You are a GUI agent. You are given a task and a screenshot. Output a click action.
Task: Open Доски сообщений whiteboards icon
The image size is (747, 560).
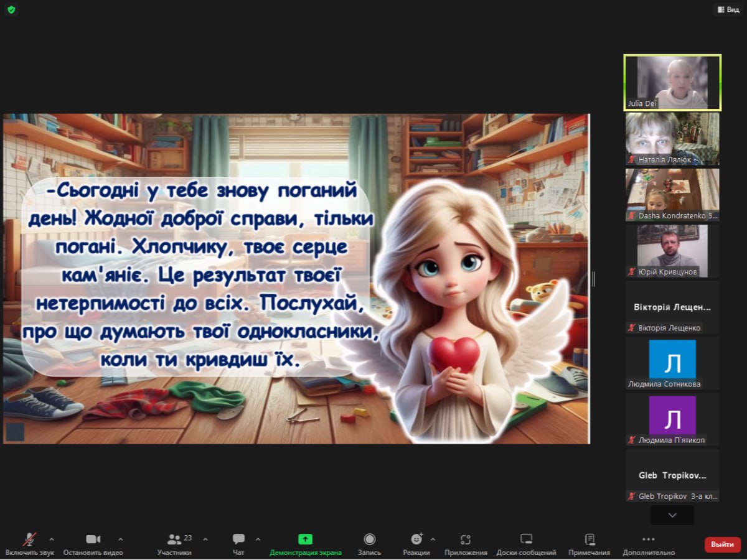[526, 539]
